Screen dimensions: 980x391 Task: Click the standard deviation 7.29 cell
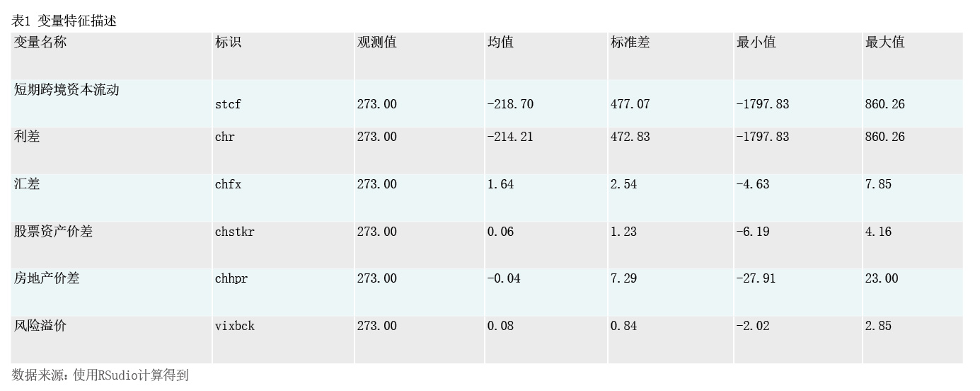point(623,278)
